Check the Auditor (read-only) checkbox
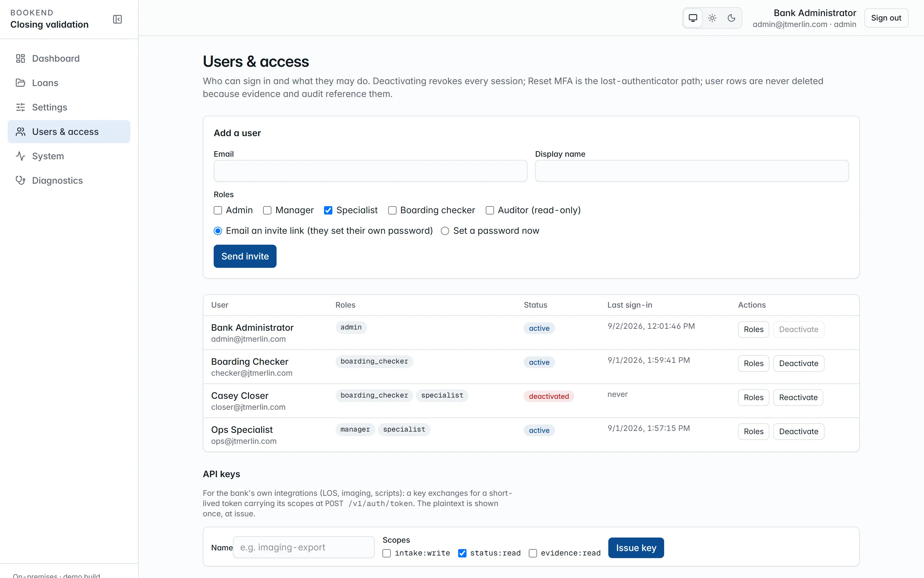Screen dimensions: 924x578 [490, 211]
